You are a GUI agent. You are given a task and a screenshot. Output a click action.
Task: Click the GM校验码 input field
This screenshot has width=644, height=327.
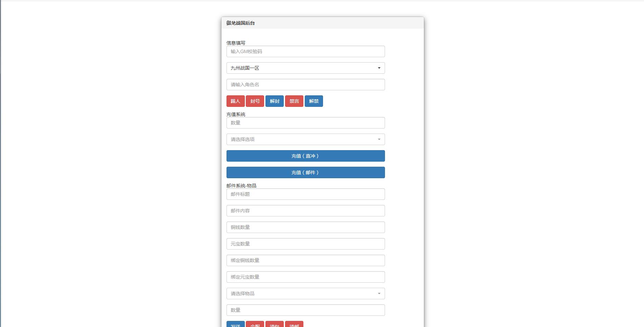point(305,51)
